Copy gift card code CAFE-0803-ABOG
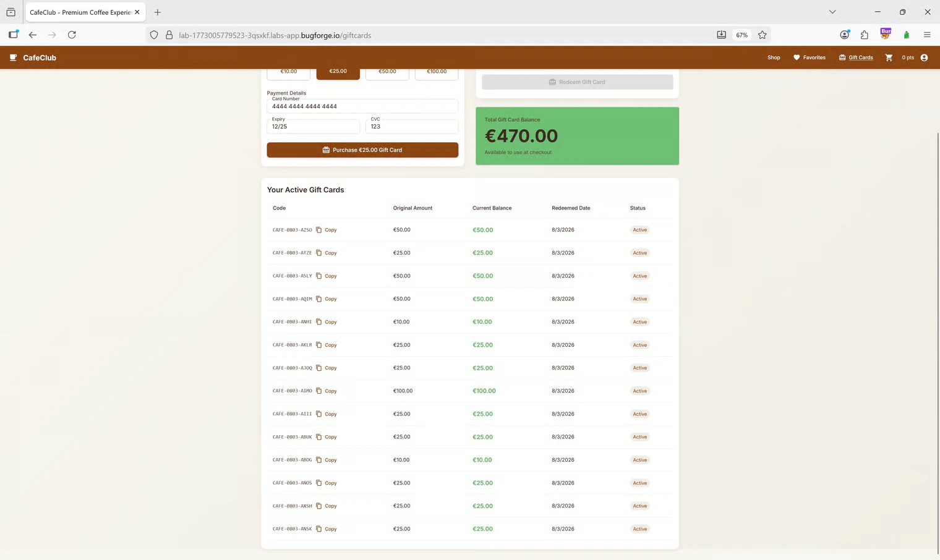Screen dimensions: 940x560 point(327,460)
